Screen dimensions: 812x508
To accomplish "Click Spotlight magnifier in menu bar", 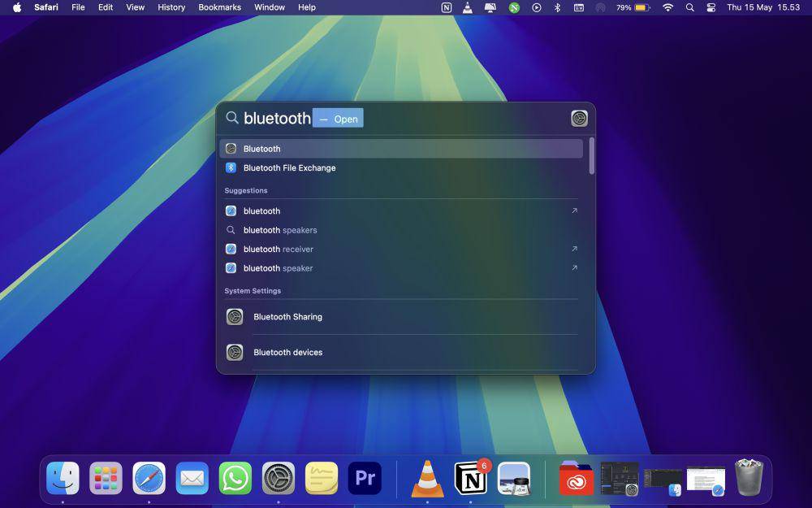I will (x=689, y=8).
